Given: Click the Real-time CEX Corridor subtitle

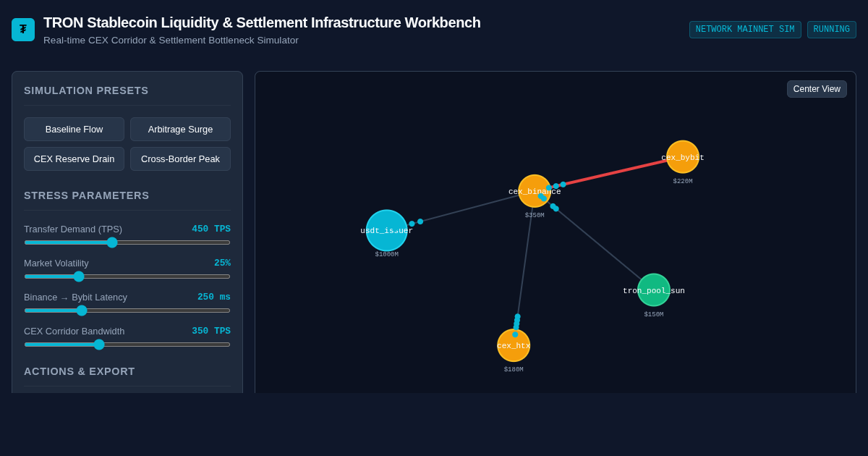Looking at the screenshot, I should click(171, 41).
